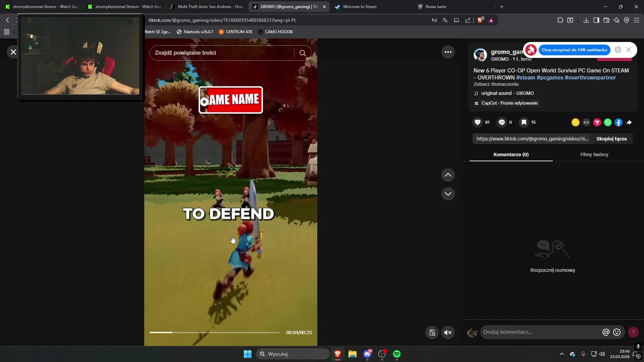Click the video progress bar

point(215,332)
